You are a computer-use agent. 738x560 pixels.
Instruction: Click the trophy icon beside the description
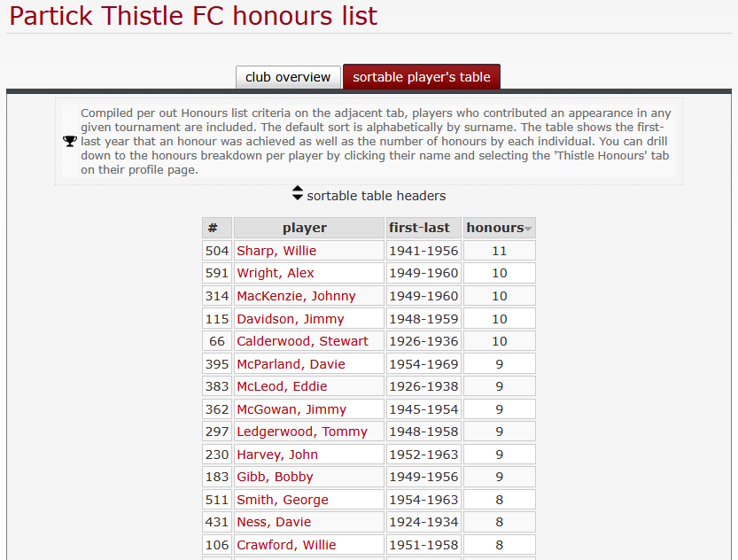click(70, 141)
